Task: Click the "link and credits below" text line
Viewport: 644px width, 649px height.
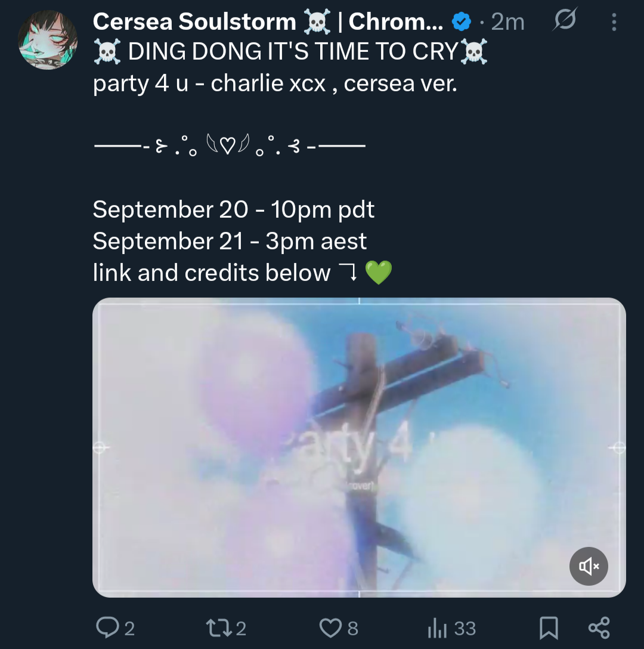Action: pyautogui.click(x=212, y=273)
